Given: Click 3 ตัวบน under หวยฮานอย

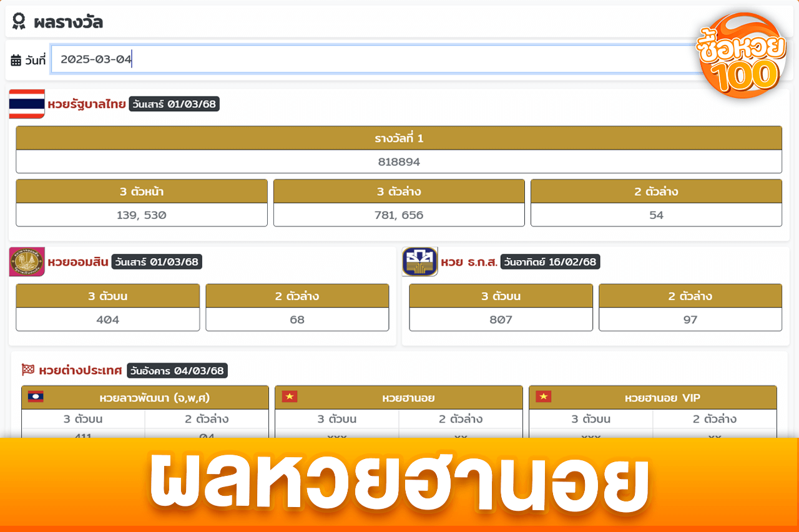Looking at the screenshot, I should [337, 418].
